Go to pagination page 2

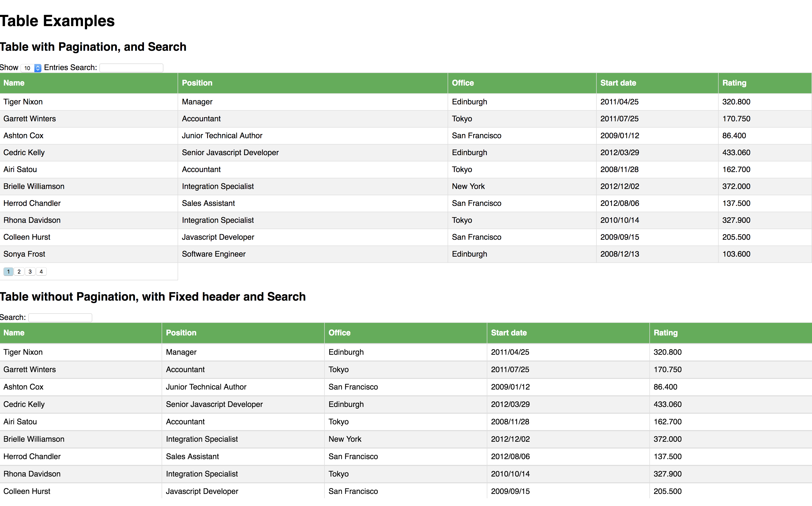pos(19,272)
